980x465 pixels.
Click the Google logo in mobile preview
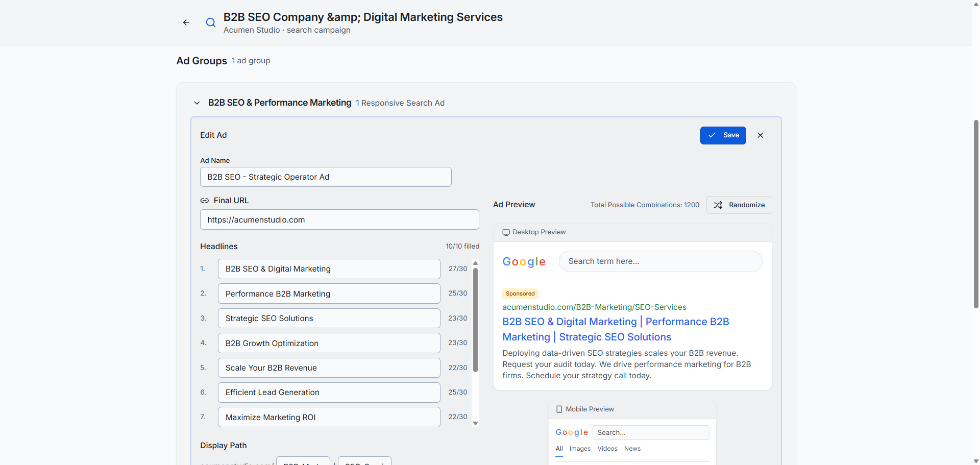(572, 432)
